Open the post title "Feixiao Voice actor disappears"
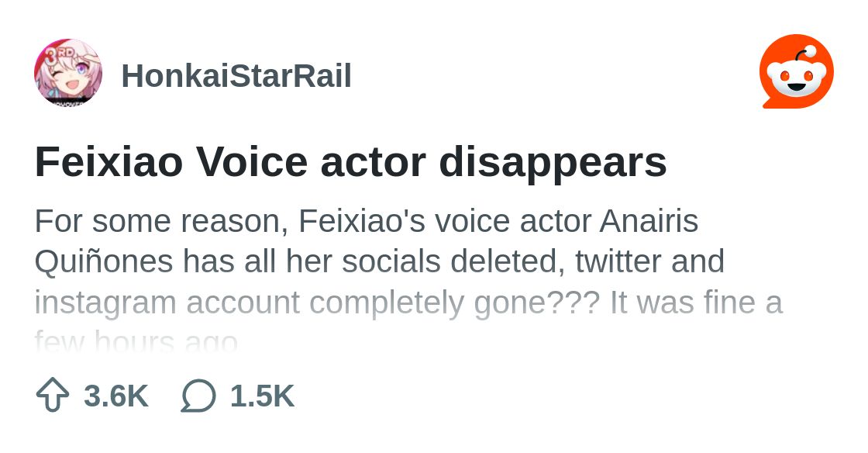This screenshot has width=868, height=453. tap(351, 163)
